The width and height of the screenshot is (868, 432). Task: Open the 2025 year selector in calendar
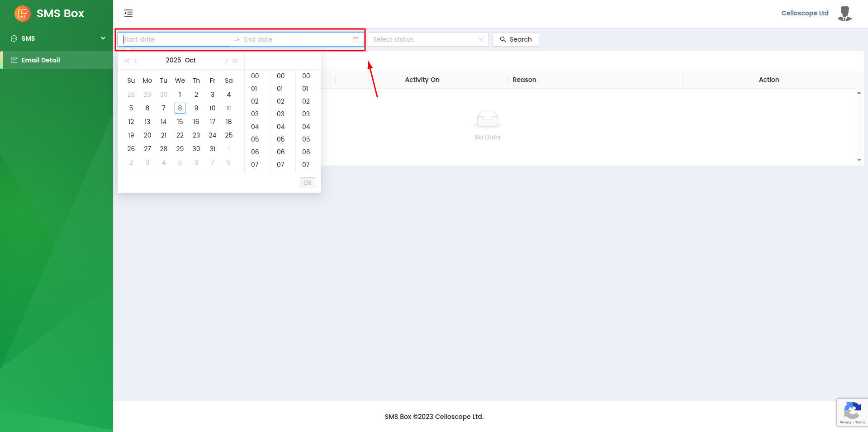coord(173,60)
